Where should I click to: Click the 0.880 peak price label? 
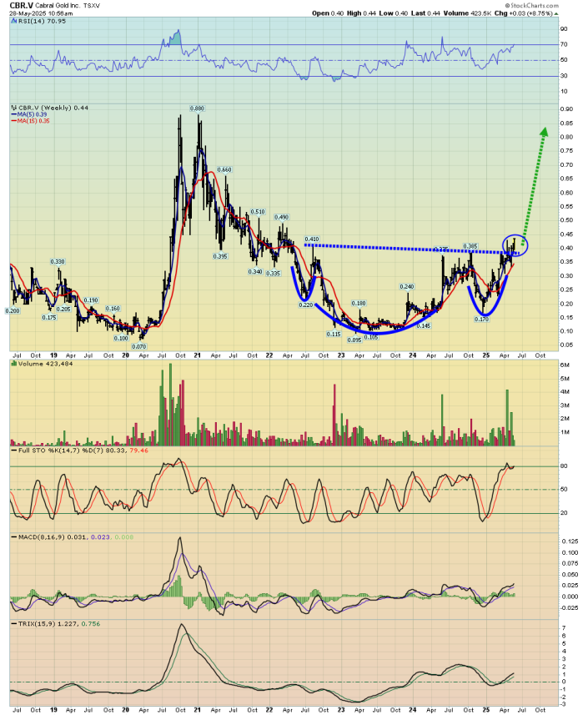click(x=197, y=108)
